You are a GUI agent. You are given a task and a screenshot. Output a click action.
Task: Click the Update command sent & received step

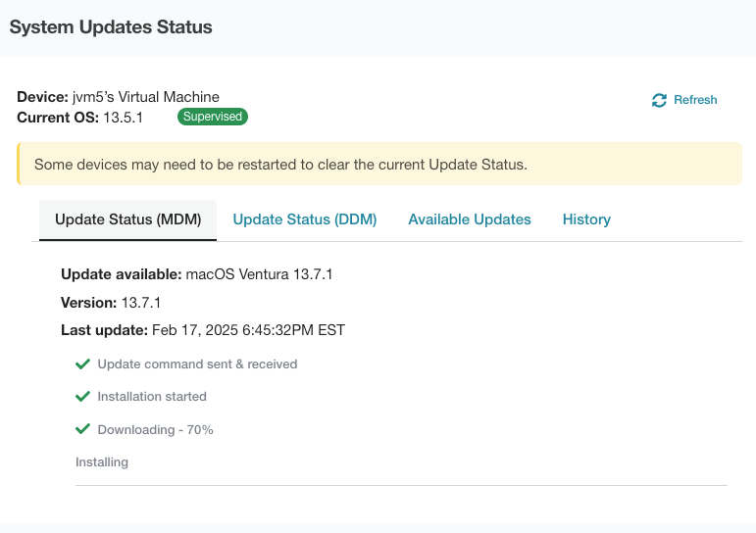(197, 364)
